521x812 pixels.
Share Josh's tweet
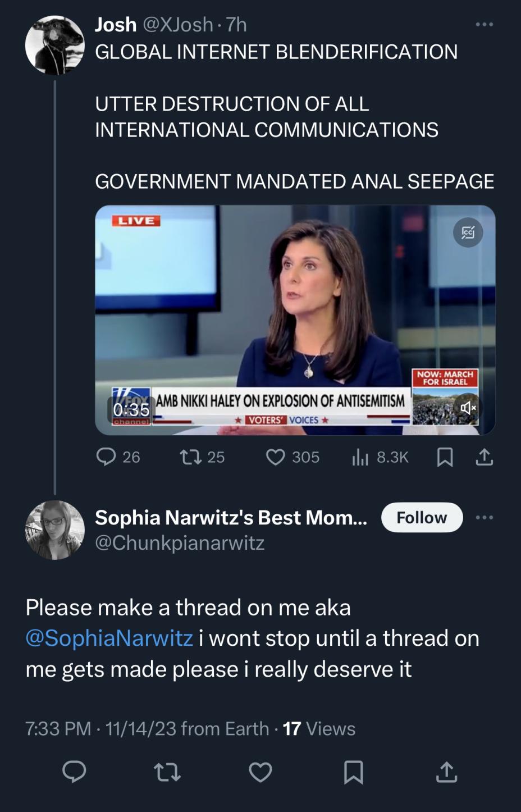tap(485, 458)
